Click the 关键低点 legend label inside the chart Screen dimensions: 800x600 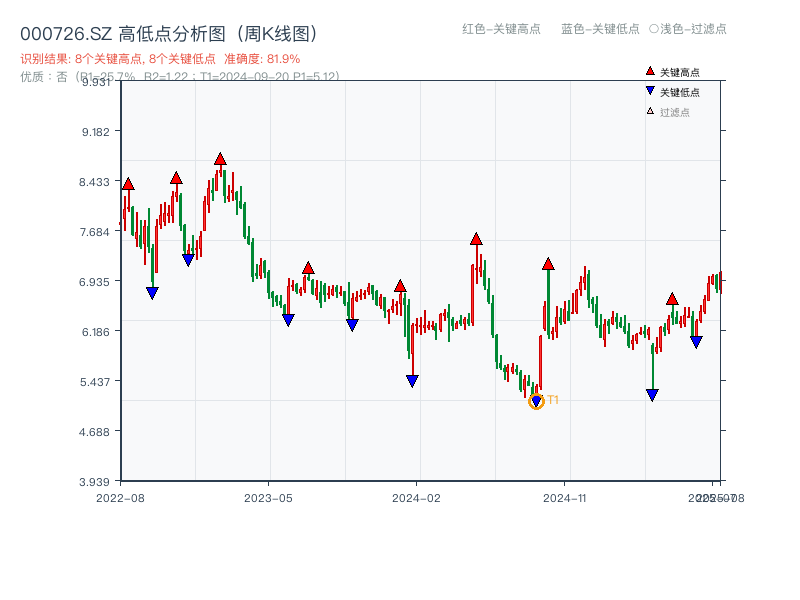pos(680,92)
